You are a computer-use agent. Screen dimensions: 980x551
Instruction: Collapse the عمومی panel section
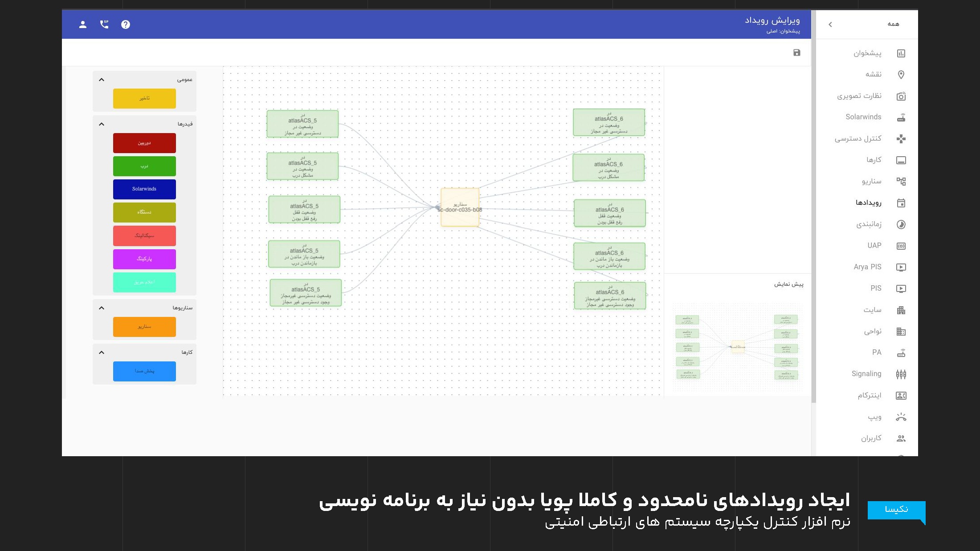click(102, 80)
